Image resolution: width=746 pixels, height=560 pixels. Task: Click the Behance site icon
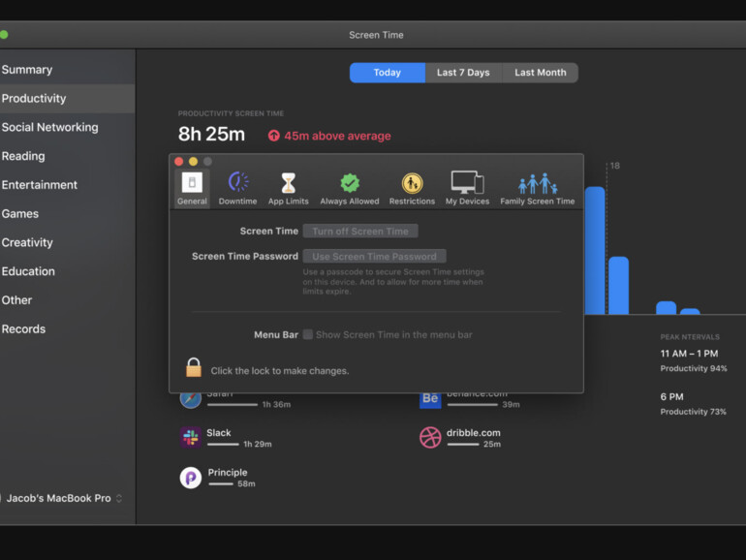(430, 400)
